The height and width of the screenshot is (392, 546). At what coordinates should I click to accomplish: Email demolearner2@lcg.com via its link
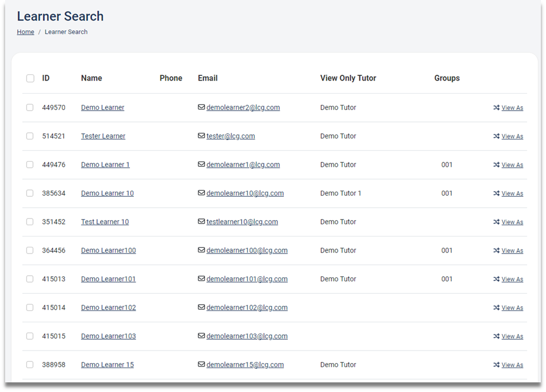pos(243,108)
